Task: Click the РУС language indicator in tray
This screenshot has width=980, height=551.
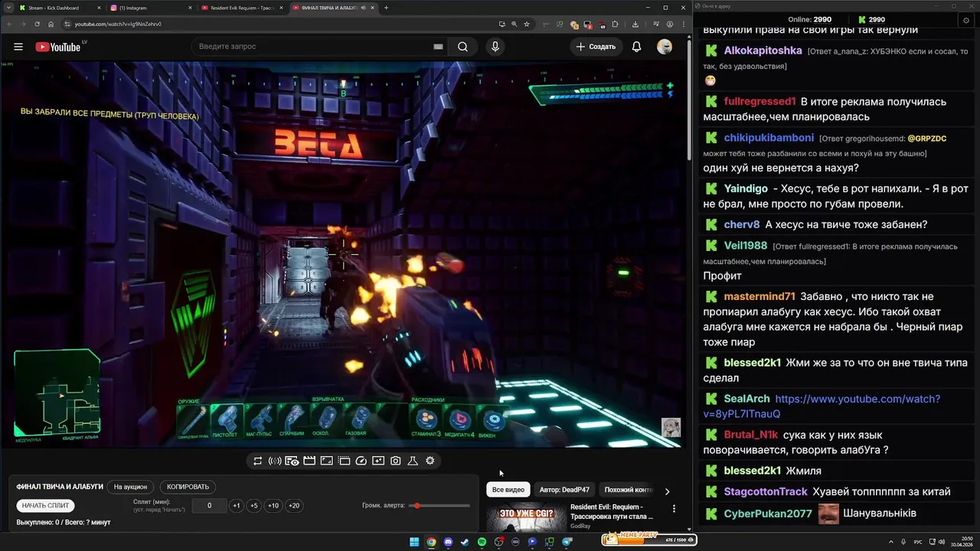Action: [x=918, y=542]
